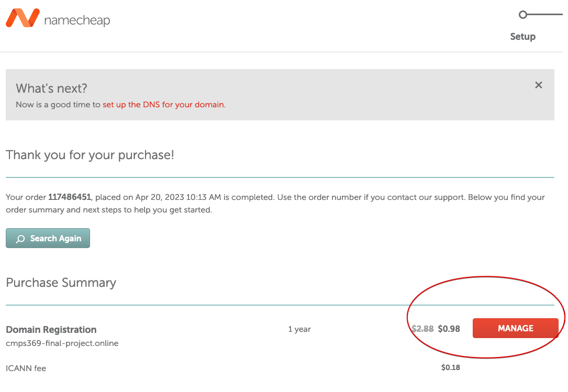Click the Thank you for your purchase heading

click(90, 155)
